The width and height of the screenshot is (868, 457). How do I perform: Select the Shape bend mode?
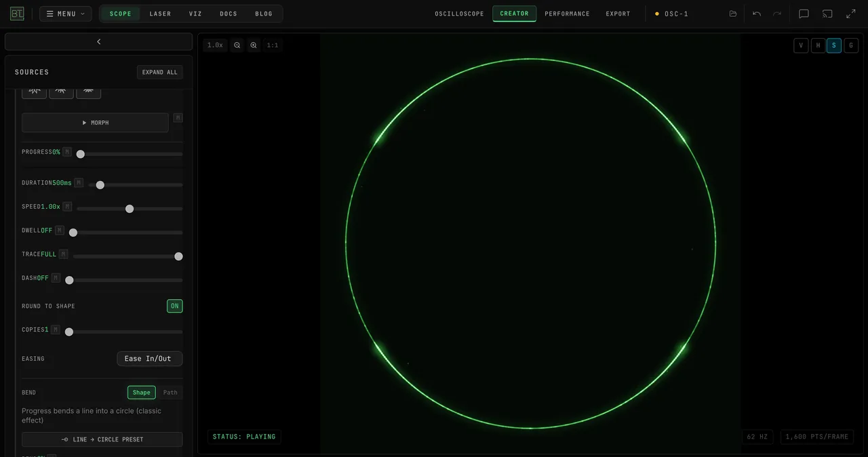(x=142, y=393)
